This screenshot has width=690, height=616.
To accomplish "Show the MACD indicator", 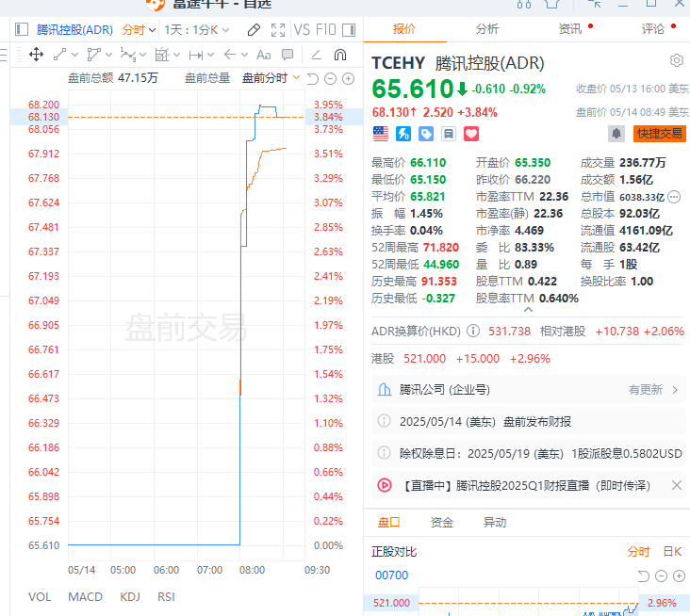I will pos(86,596).
